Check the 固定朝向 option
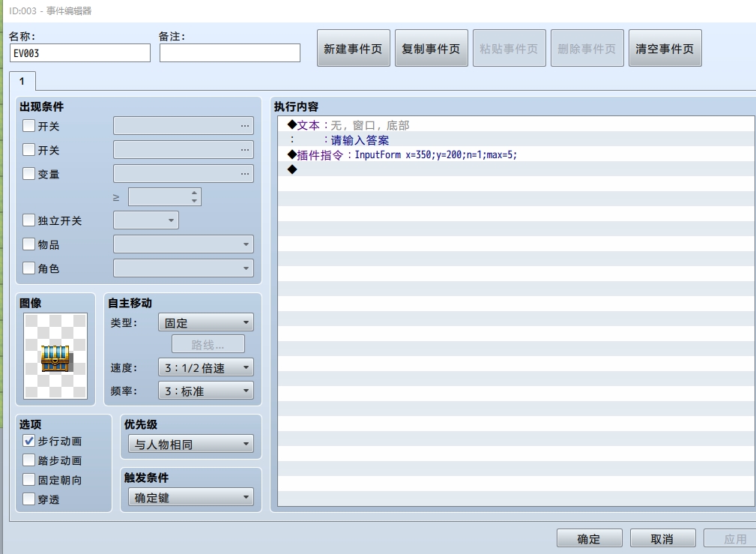The image size is (756, 554). click(29, 480)
